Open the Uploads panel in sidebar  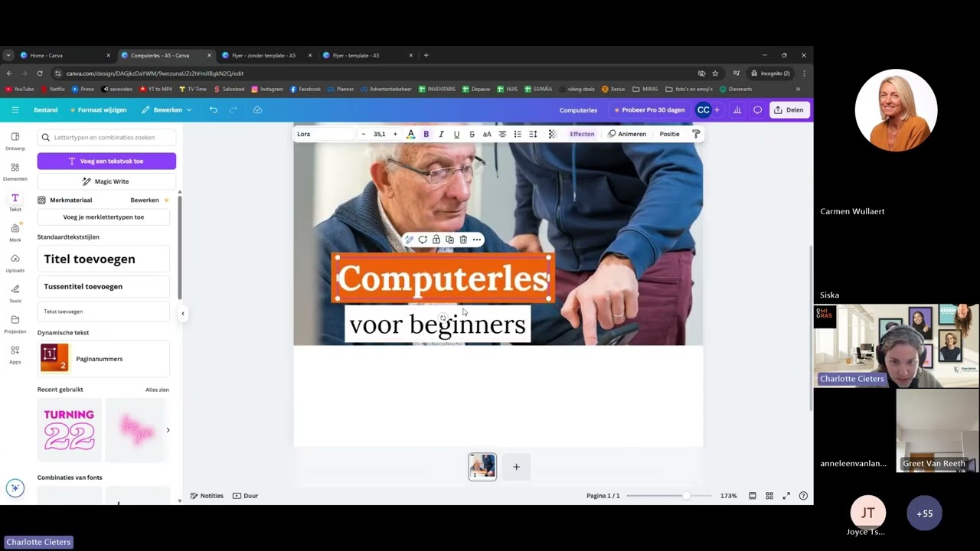click(15, 263)
